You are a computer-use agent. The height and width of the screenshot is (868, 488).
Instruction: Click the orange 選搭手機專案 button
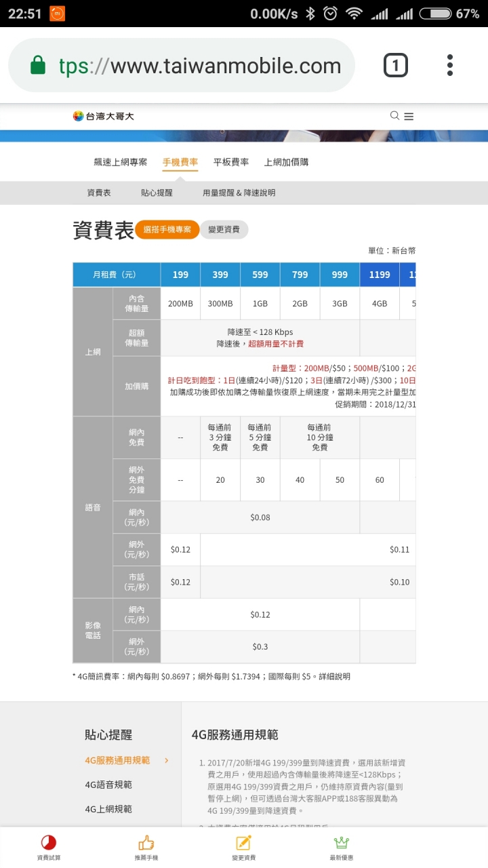(x=167, y=230)
